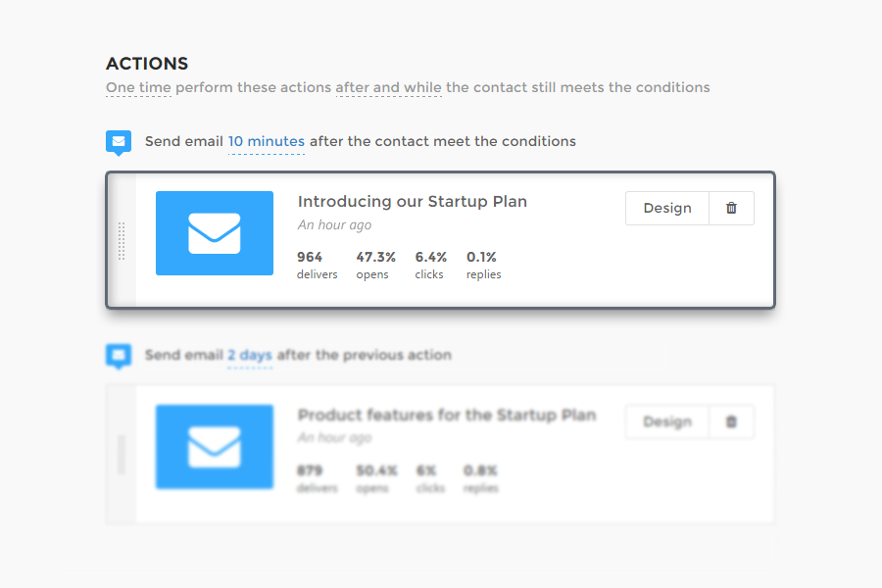Image resolution: width=882 pixels, height=588 pixels.
Task: View the 47.3% opens statistic
Action: tap(375, 265)
